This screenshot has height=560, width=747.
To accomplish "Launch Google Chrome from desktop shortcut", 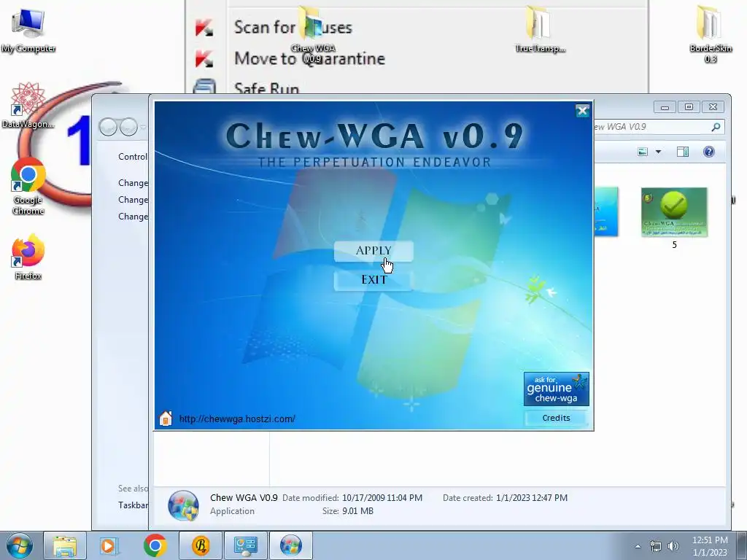I will click(x=28, y=187).
